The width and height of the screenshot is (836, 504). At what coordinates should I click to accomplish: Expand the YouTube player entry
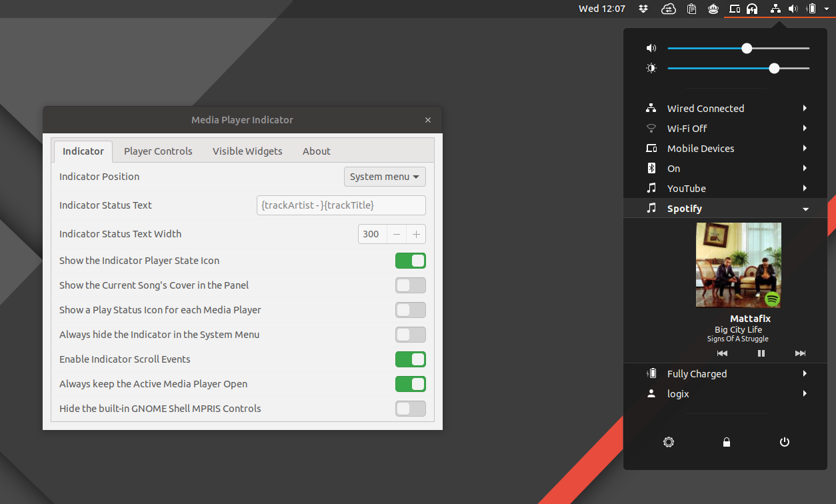click(x=725, y=188)
